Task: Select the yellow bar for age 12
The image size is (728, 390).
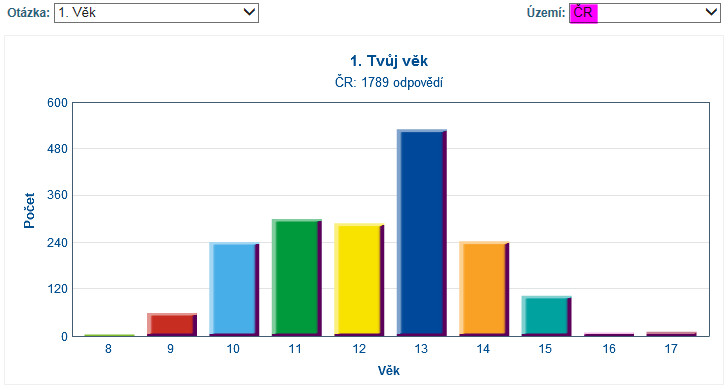Action: pos(359,280)
